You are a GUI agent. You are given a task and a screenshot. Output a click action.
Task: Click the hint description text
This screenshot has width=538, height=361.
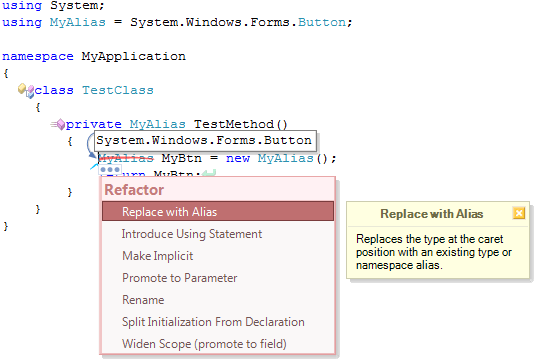point(434,252)
